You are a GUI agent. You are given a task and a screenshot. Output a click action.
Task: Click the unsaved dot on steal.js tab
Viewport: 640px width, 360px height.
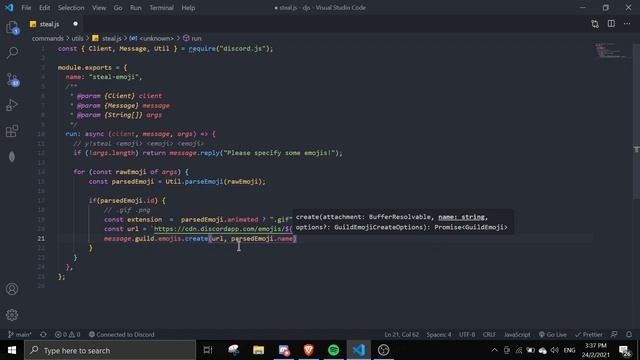(76, 24)
